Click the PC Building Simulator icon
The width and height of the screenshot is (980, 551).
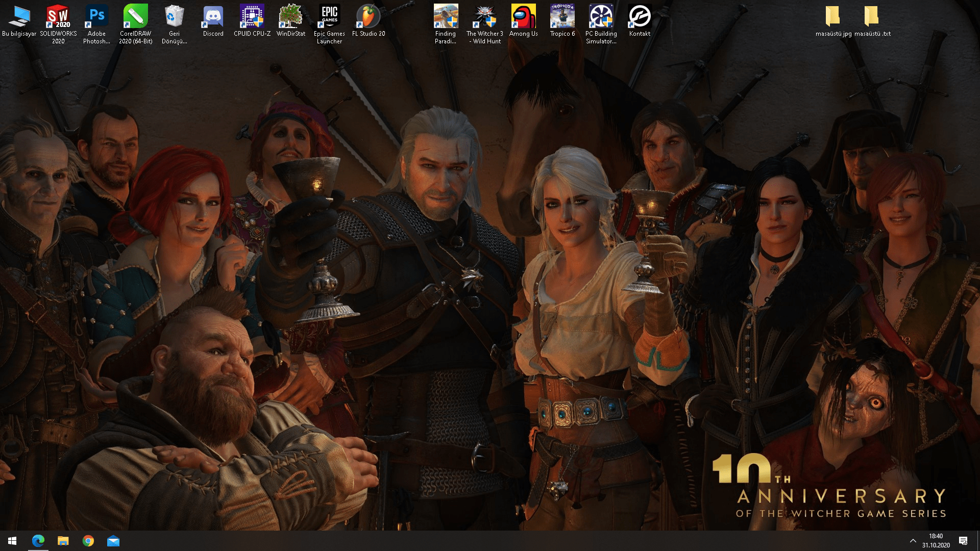pos(601,17)
